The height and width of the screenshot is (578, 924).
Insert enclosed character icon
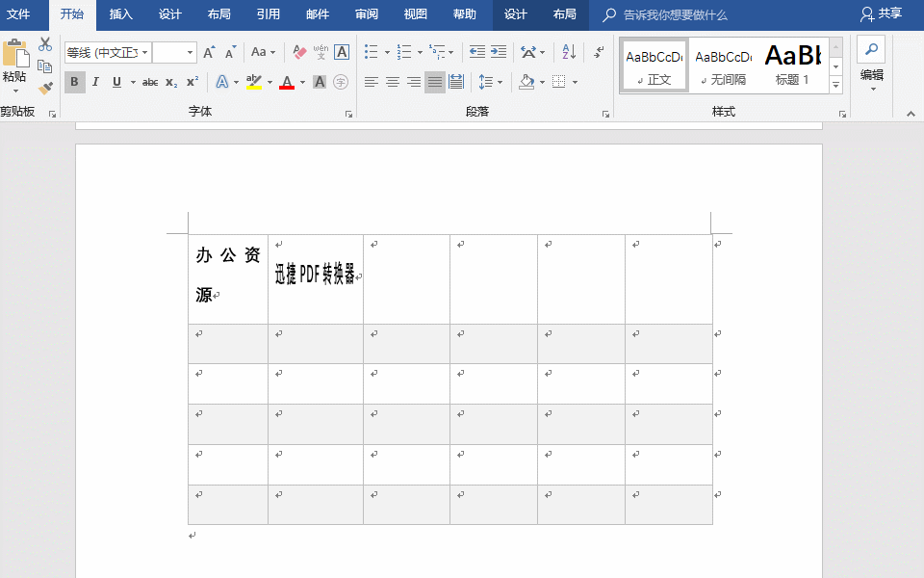pyautogui.click(x=341, y=82)
